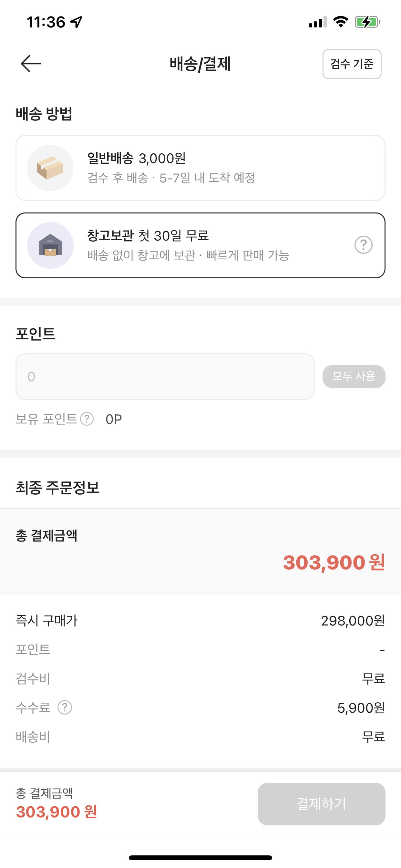Select 일반배송 3,000원 delivery option
This screenshot has width=401, height=868.
coord(200,168)
